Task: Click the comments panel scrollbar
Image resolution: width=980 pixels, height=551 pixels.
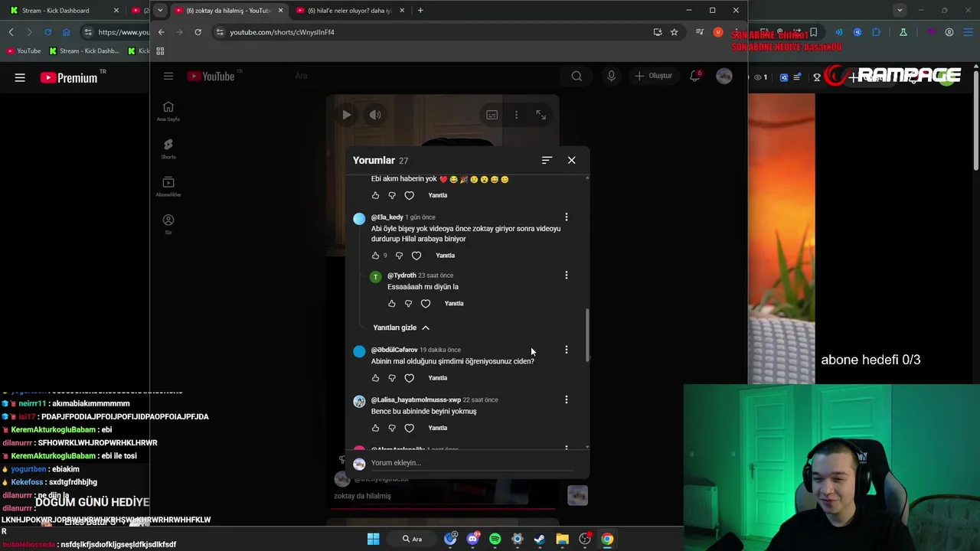Action: click(587, 334)
